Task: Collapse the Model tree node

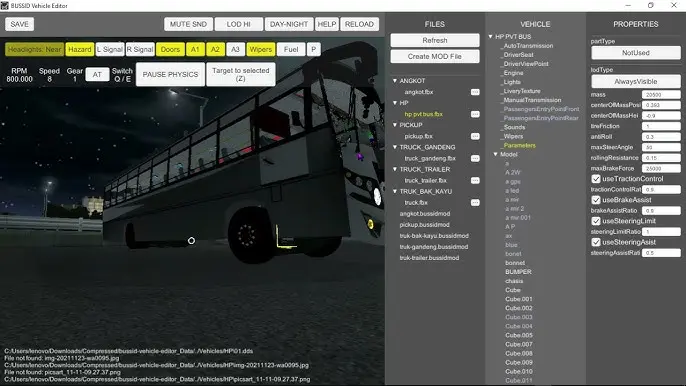Action: [496, 154]
